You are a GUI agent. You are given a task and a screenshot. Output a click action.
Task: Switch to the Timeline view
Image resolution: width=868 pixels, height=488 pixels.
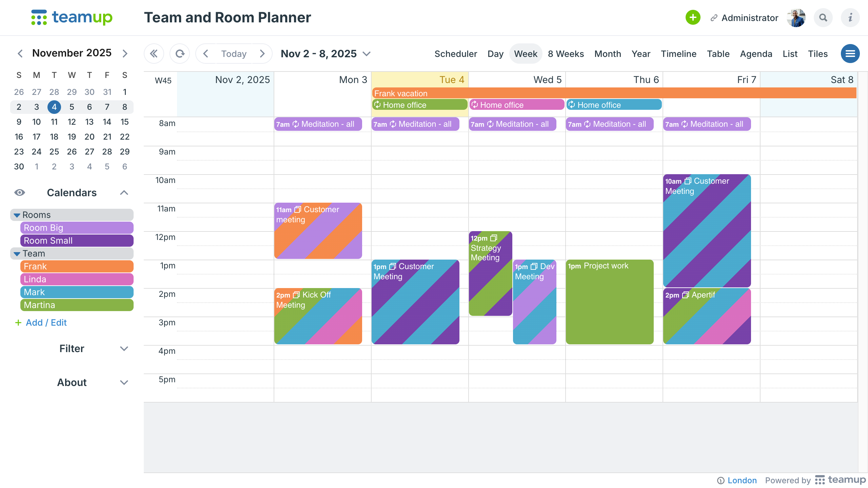click(678, 54)
